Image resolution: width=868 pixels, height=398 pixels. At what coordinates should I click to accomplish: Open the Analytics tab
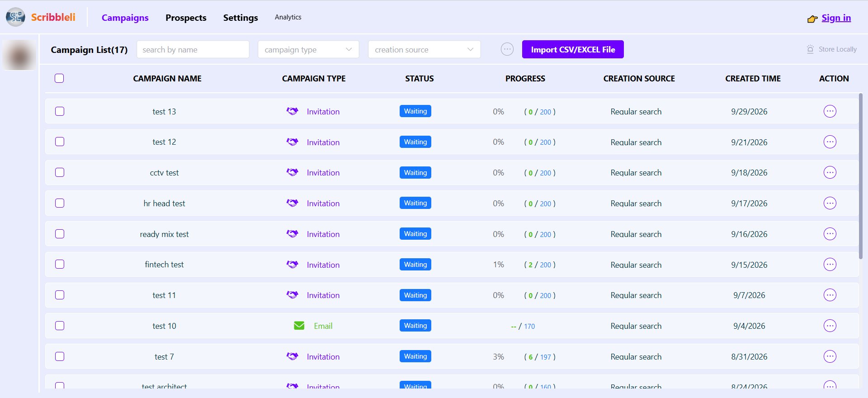[x=288, y=17]
